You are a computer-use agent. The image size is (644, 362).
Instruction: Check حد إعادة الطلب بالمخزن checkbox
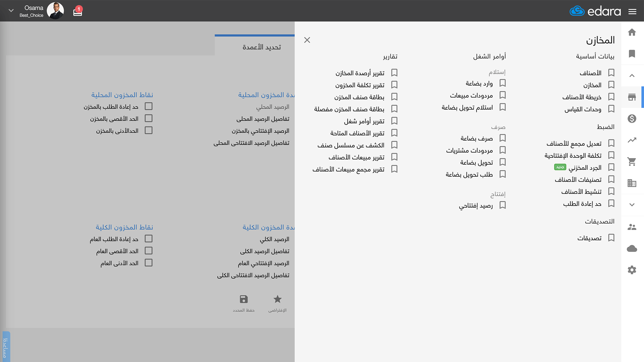tap(148, 106)
